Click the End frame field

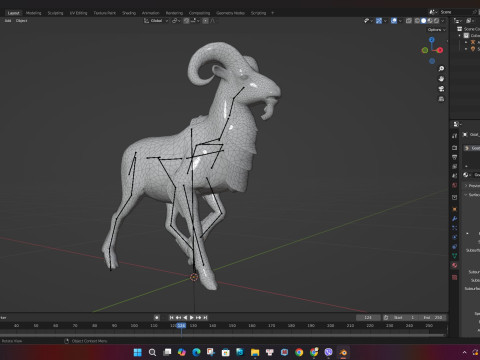coord(433,317)
